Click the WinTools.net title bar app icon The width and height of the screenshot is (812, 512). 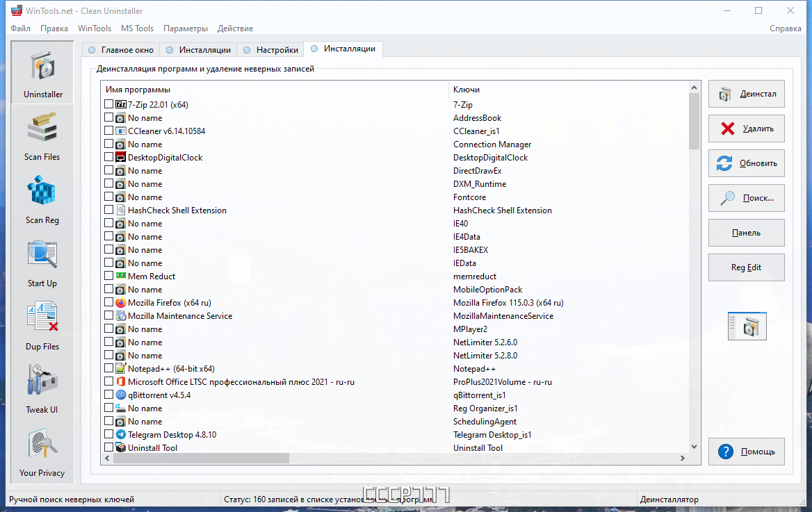17,10
